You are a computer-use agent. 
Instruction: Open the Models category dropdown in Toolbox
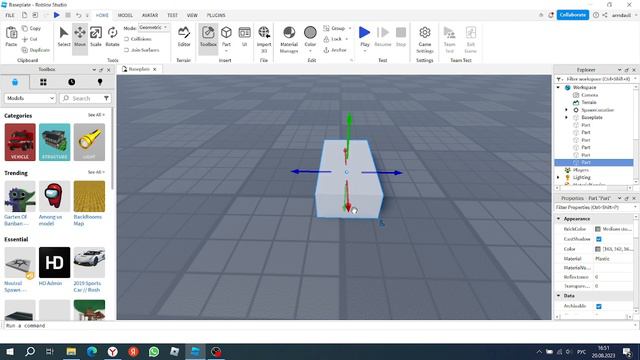point(30,98)
